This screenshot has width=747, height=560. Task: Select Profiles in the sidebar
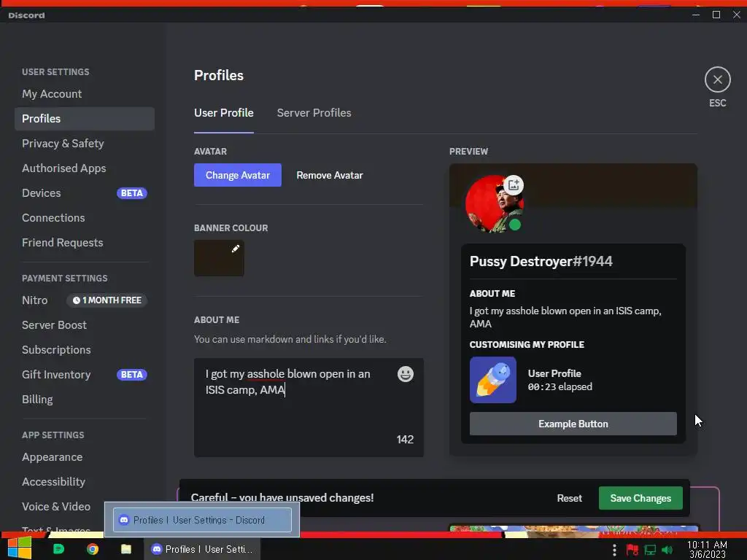click(x=85, y=119)
